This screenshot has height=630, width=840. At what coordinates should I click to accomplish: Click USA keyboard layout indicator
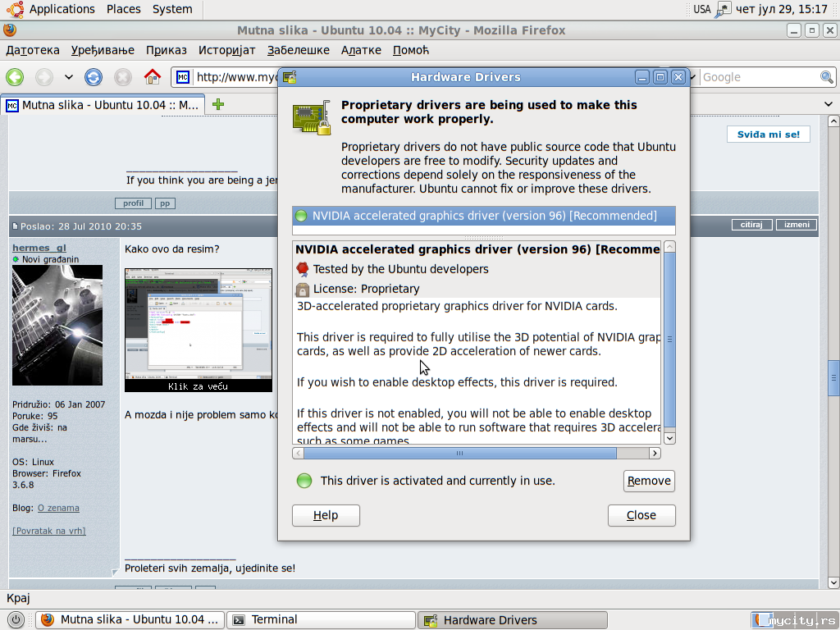(702, 9)
